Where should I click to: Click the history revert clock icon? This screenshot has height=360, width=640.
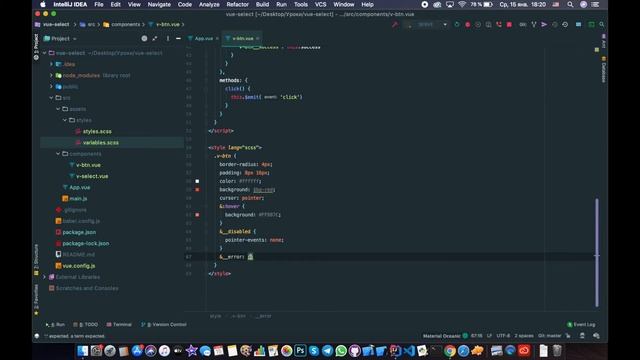(x=565, y=24)
